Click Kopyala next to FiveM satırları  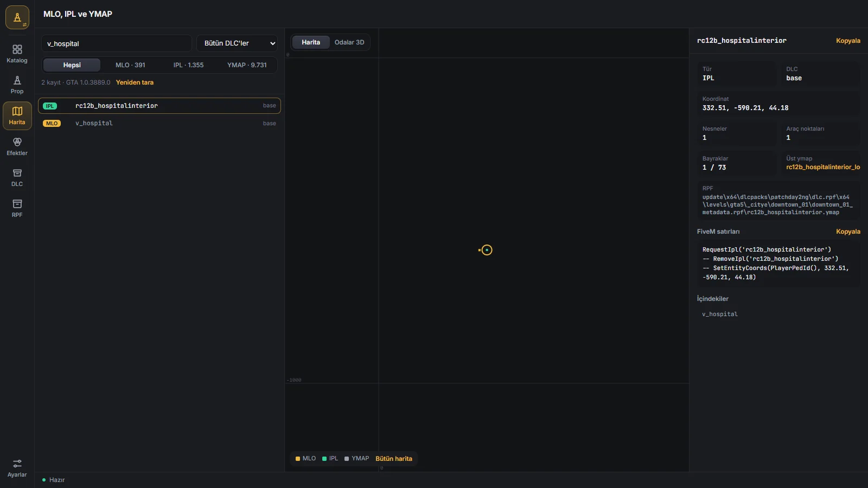tap(848, 232)
